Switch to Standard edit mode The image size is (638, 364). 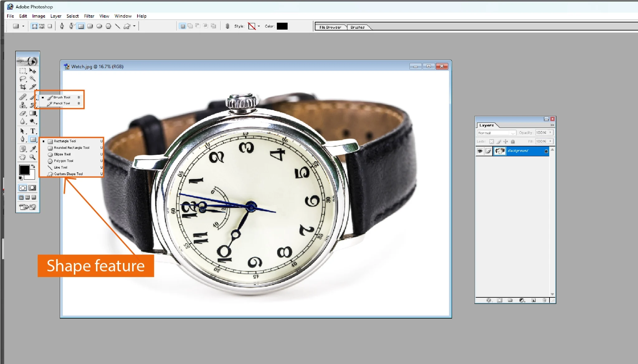pyautogui.click(x=23, y=188)
